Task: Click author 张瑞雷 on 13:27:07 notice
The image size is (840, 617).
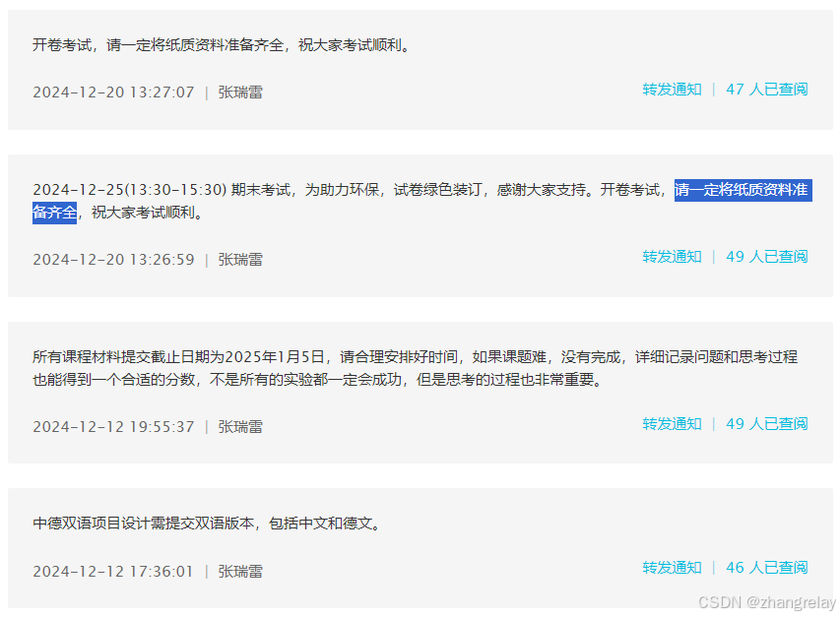Action: coord(240,93)
